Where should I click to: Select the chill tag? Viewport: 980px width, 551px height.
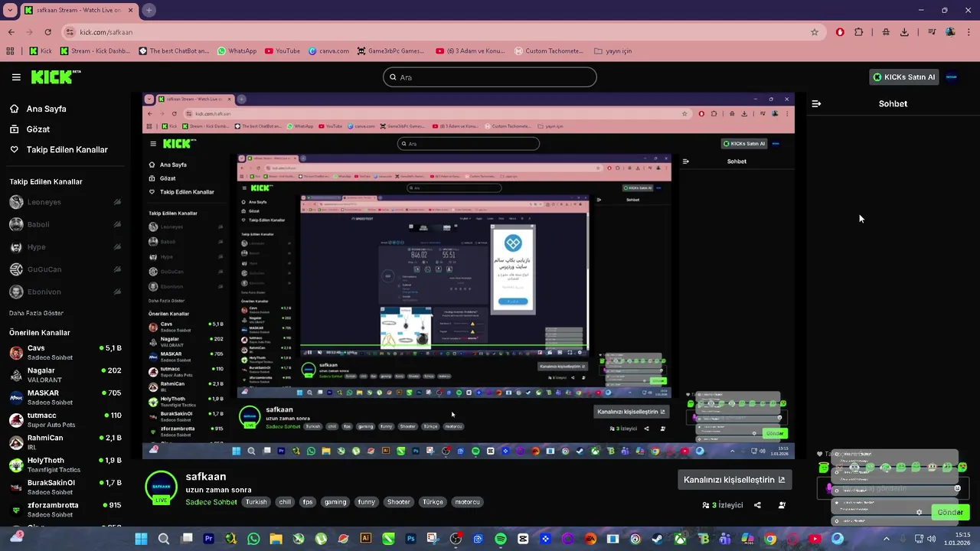(285, 502)
